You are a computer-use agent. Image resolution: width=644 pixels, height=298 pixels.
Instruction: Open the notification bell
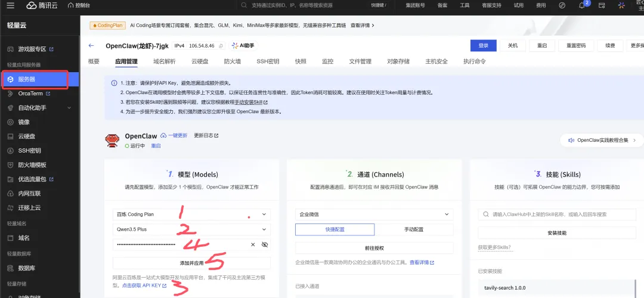581,5
